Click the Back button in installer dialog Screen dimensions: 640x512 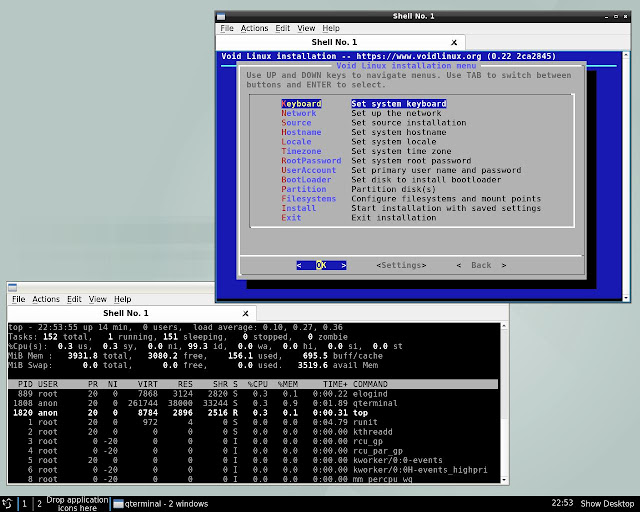pyautogui.click(x=480, y=265)
